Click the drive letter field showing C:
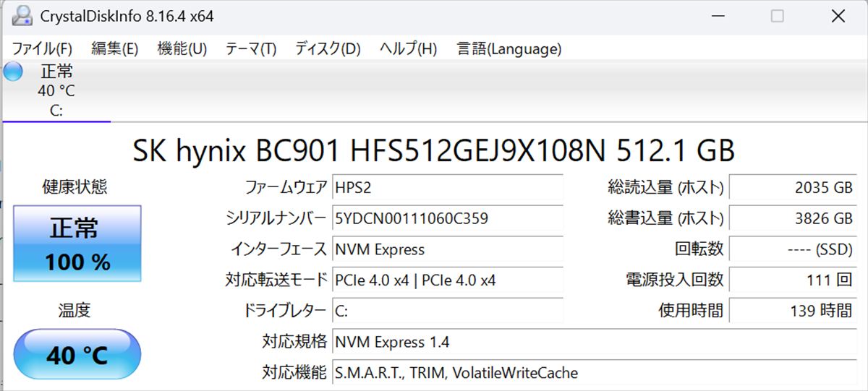The image size is (868, 391). coord(448,311)
